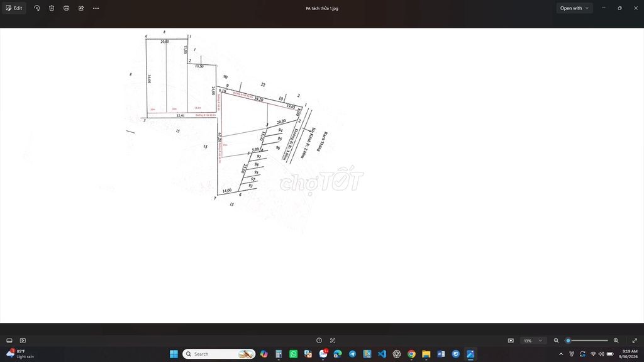Viewport: 644px width, 362px height.
Task: Start slideshow from bottom bar
Action: (23, 341)
